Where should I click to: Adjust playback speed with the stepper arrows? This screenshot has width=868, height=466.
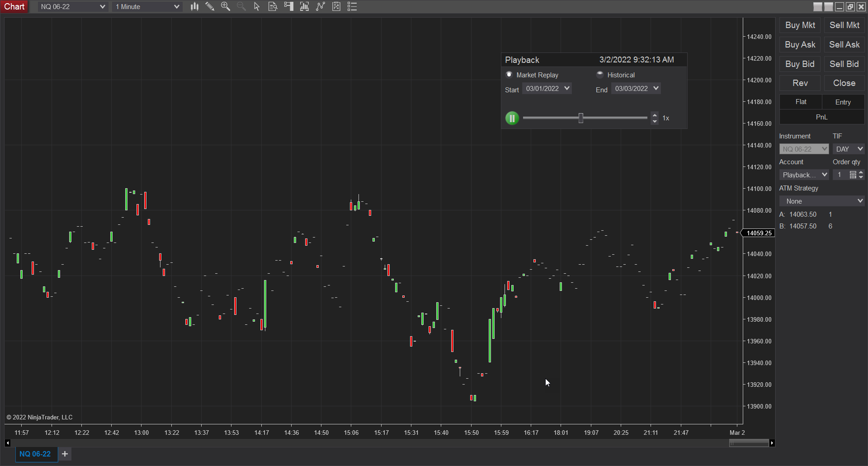(x=655, y=118)
